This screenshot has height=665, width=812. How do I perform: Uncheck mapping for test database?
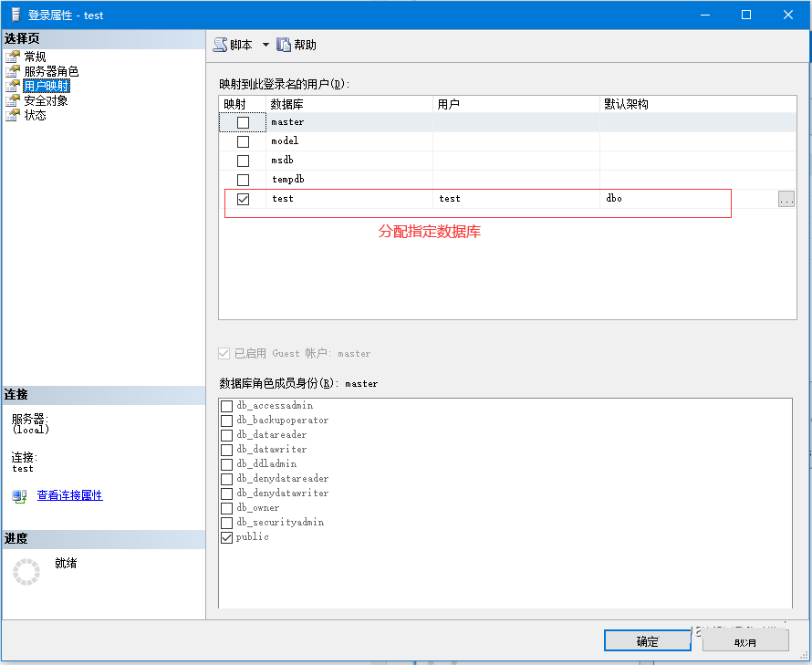(243, 199)
